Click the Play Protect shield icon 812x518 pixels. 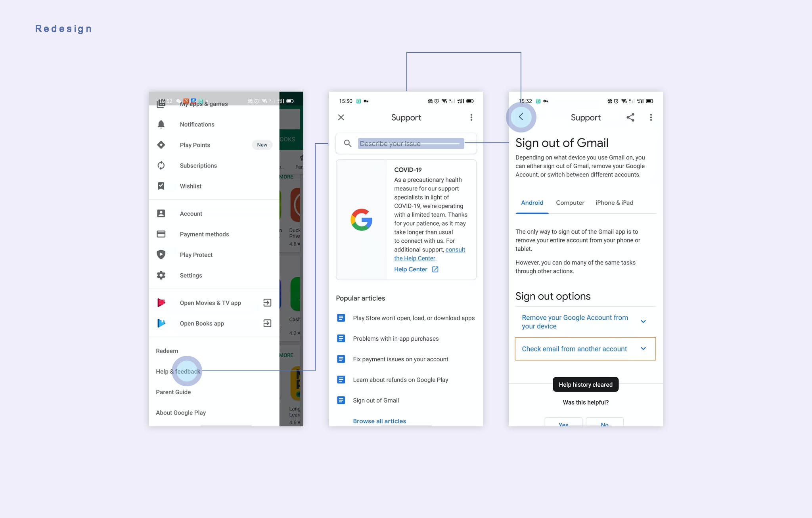click(x=162, y=255)
